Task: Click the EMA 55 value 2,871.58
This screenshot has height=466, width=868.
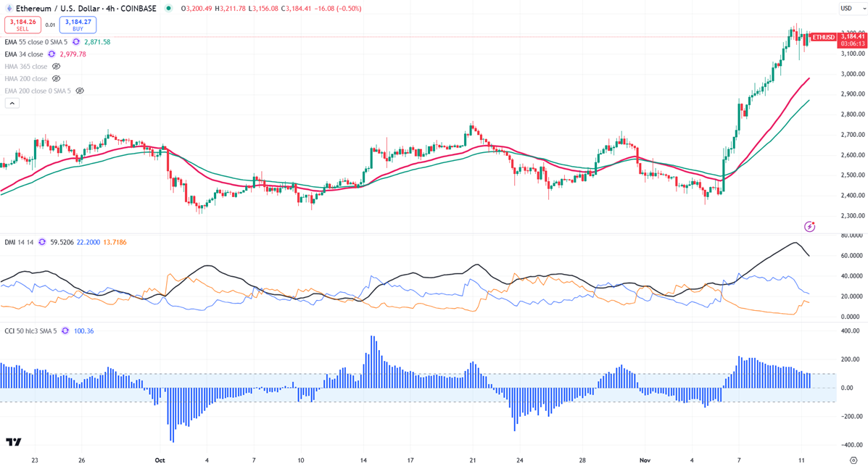Action: tap(97, 42)
